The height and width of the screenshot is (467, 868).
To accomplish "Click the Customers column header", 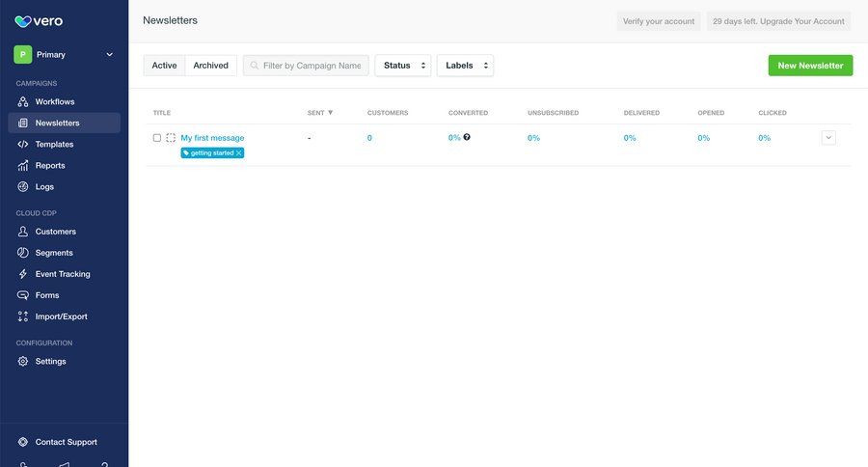I will coord(388,113).
